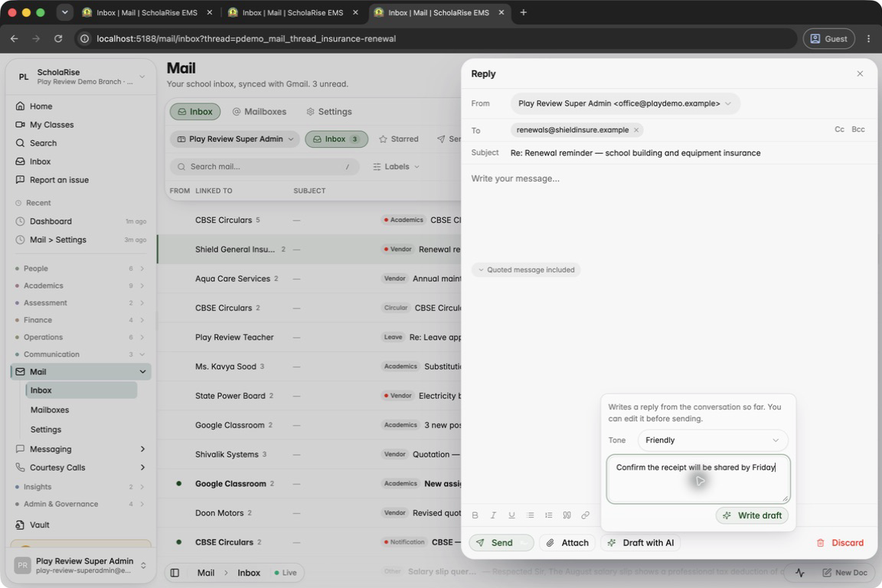
Task: Open the State Power Board email
Action: 309,396
